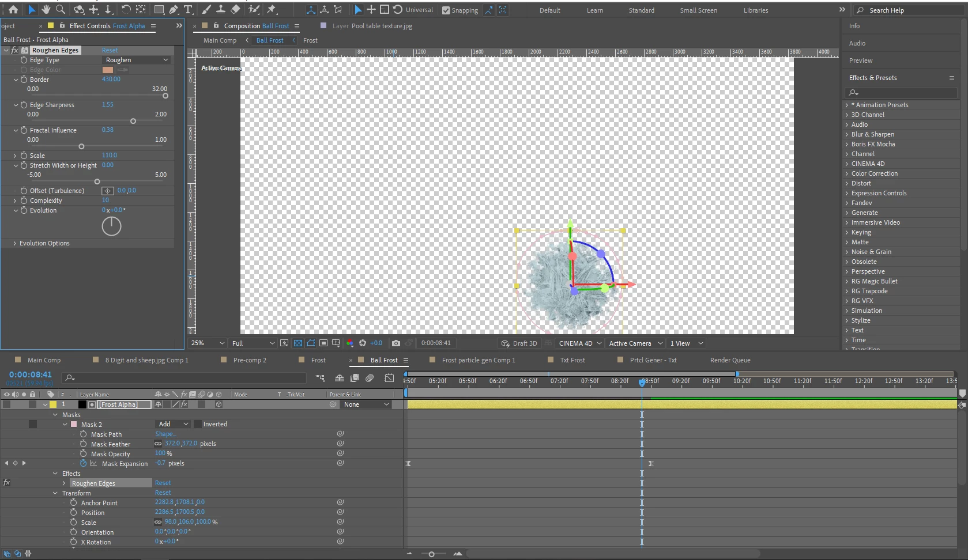
Task: Open the CINEMA 4D renderer dropdown
Action: tap(580, 343)
